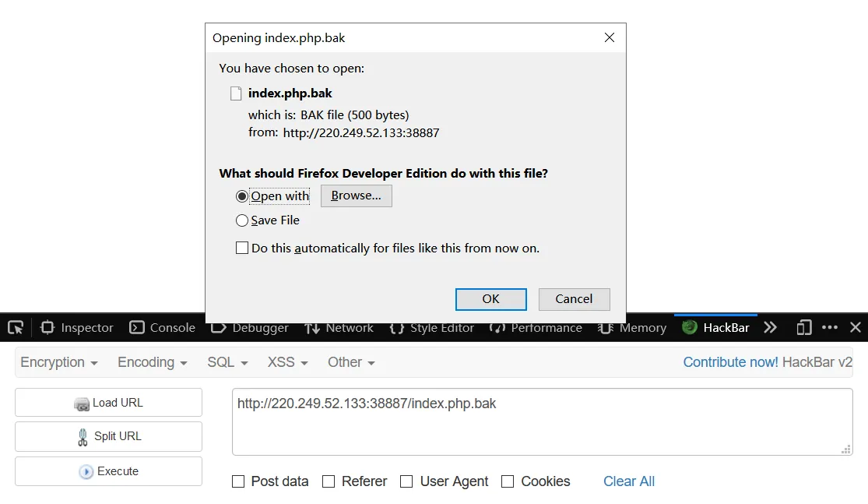868x504 pixels.
Task: Open devtools three-dot options menu
Action: click(830, 328)
